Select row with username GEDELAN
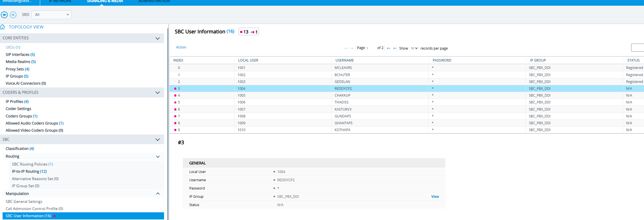644x220 pixels. point(407,82)
